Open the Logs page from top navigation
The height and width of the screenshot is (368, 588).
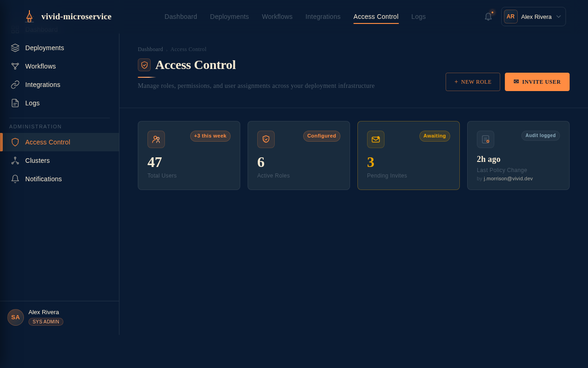(418, 17)
